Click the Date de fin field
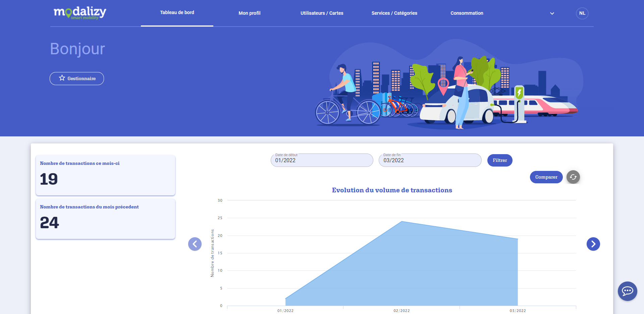 [430, 161]
